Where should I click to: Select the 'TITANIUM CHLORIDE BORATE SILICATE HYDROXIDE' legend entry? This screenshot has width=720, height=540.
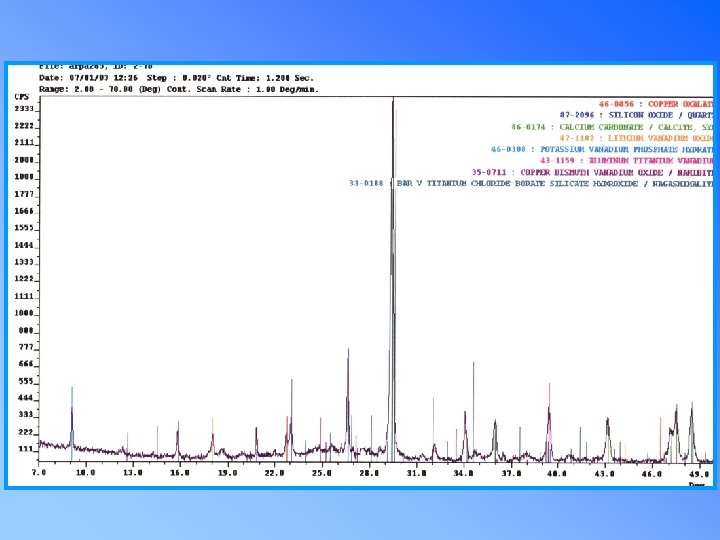[x=531, y=183]
